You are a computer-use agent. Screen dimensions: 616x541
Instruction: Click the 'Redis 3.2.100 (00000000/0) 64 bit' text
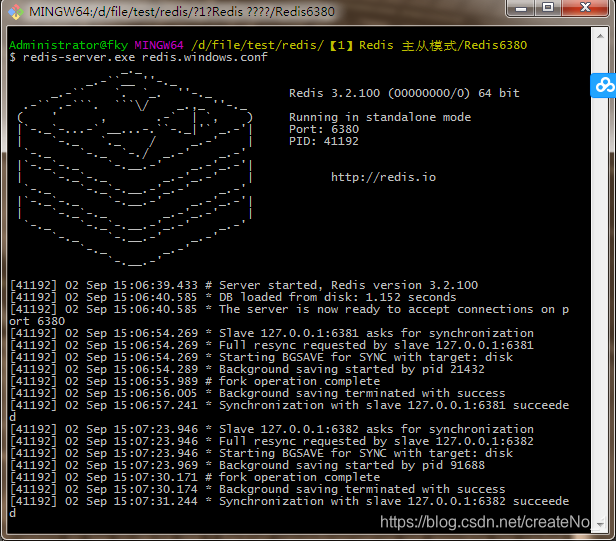[x=404, y=93]
